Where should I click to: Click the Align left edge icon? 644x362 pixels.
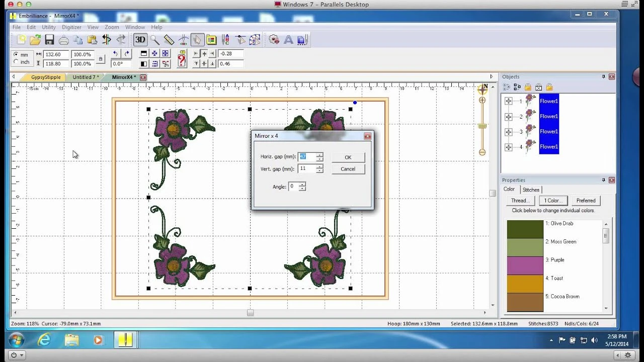pyautogui.click(x=196, y=53)
